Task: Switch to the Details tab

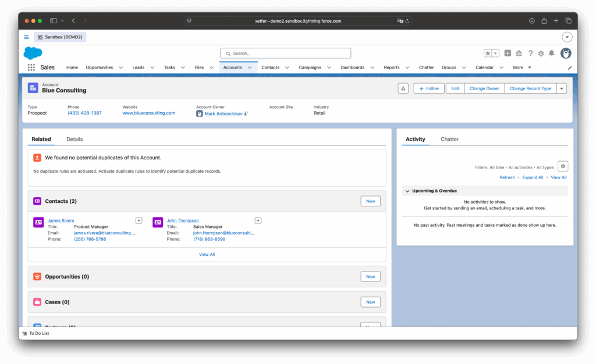Action: [74, 140]
